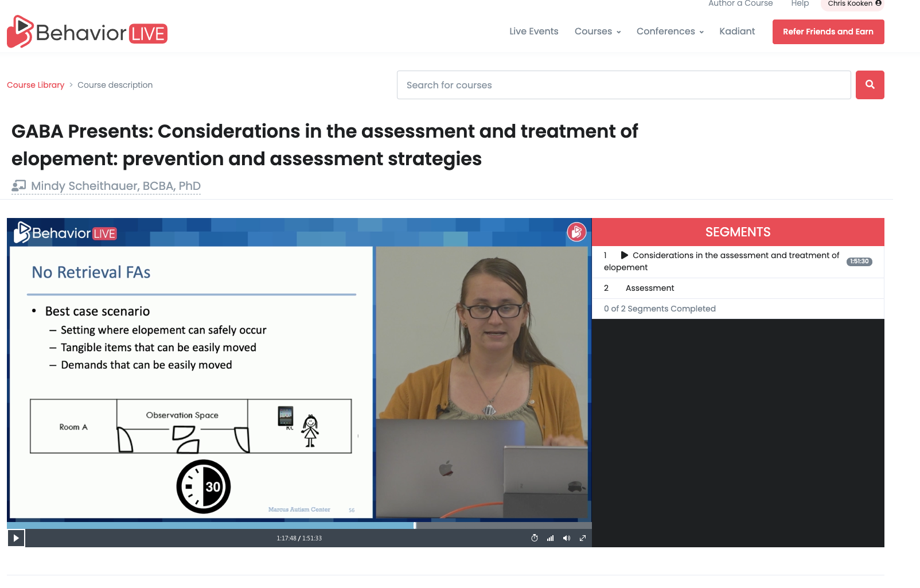Screen dimensions: 920x588
Task: Click the BehaviorLive logo inside video overlay
Action: tap(65, 233)
